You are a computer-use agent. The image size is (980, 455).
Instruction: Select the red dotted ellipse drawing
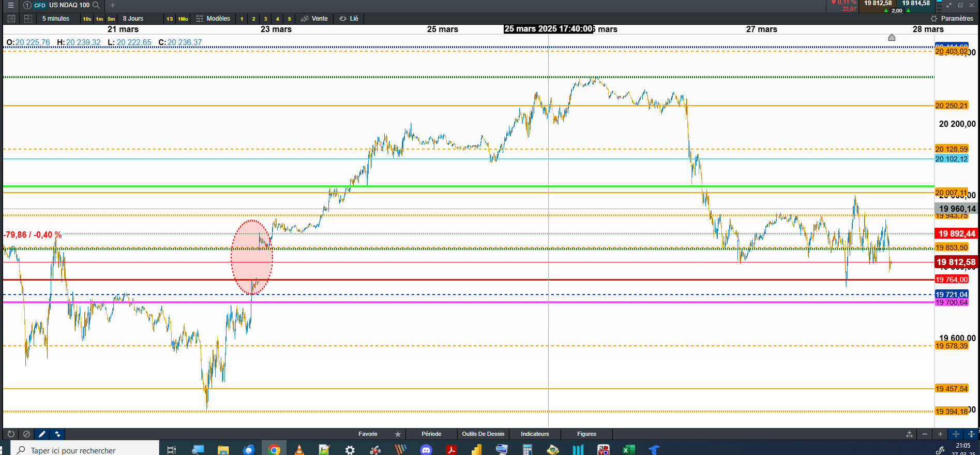(x=252, y=257)
